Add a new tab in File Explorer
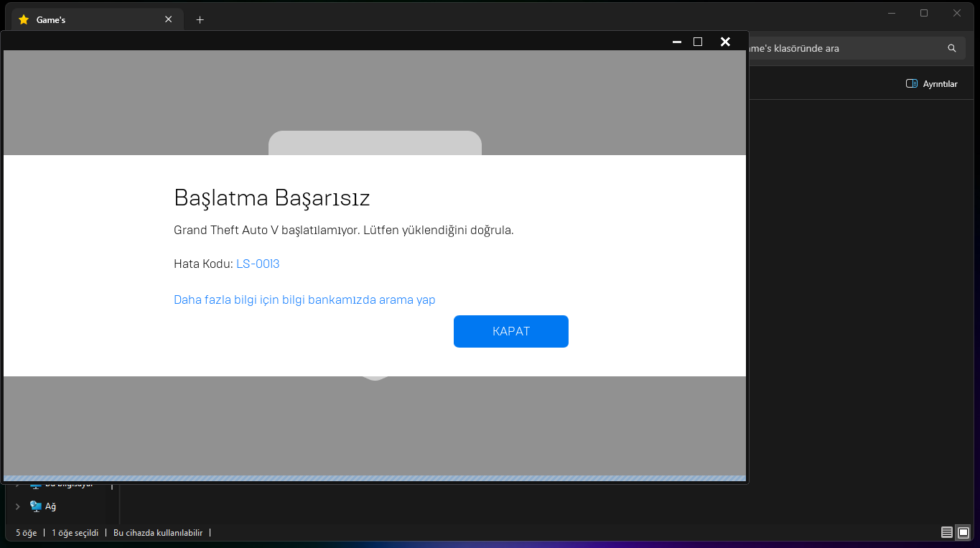This screenshot has height=548, width=980. [200, 19]
